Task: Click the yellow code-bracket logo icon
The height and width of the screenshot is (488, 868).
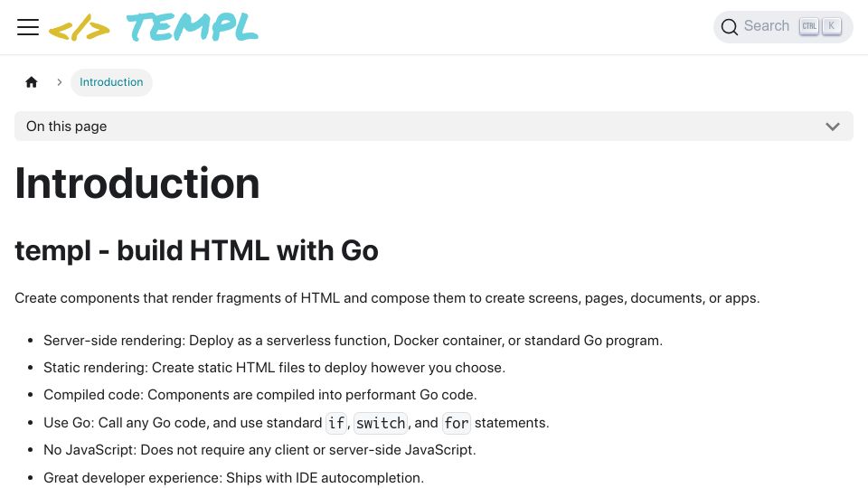Action: [x=80, y=30]
